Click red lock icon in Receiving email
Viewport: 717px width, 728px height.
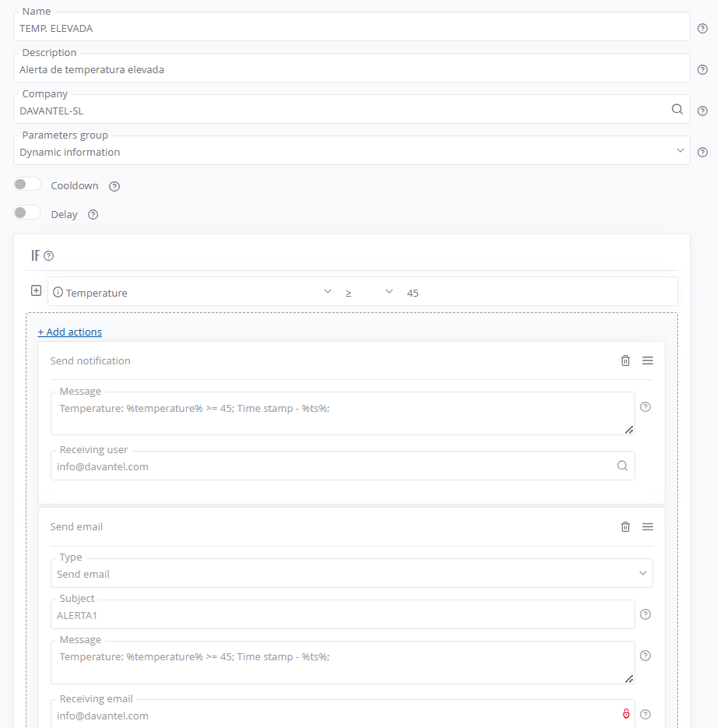626,714
